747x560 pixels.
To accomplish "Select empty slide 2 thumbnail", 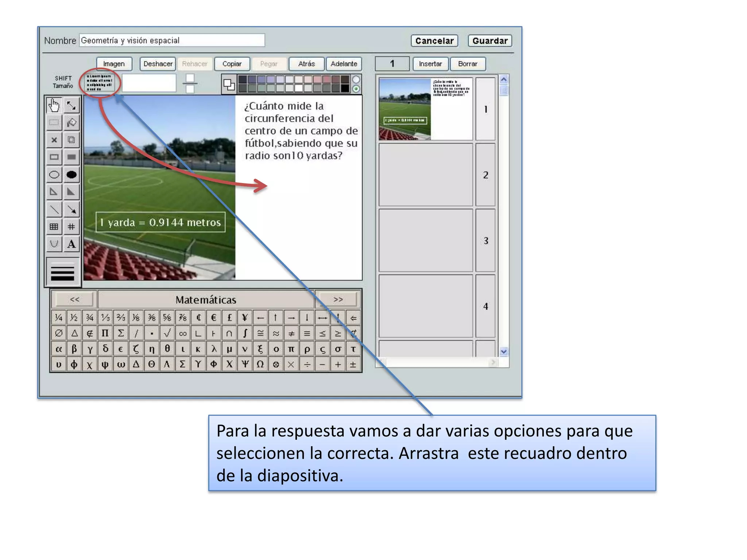I will pyautogui.click(x=426, y=175).
